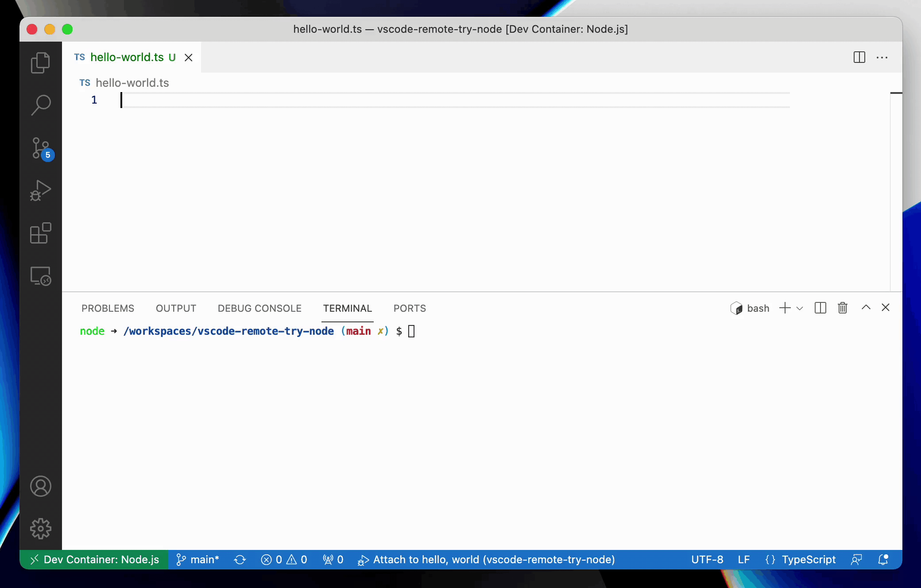Split the terminal pane

pyautogui.click(x=820, y=308)
